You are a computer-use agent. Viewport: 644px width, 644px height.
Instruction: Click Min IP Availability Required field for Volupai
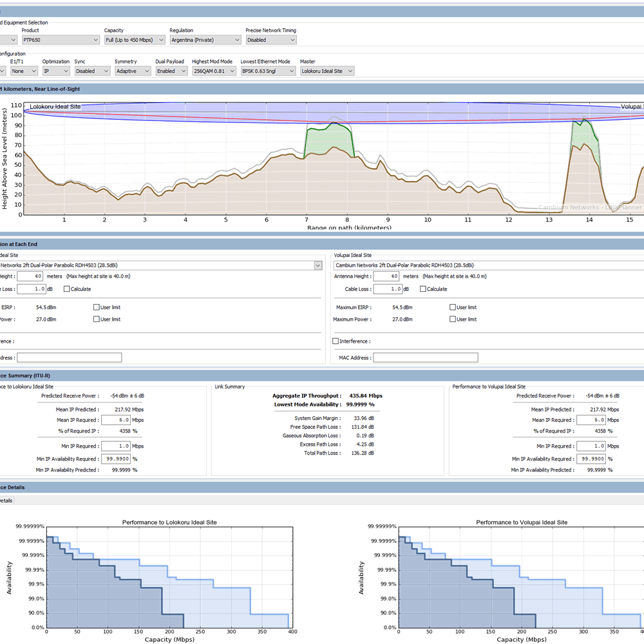(x=591, y=459)
